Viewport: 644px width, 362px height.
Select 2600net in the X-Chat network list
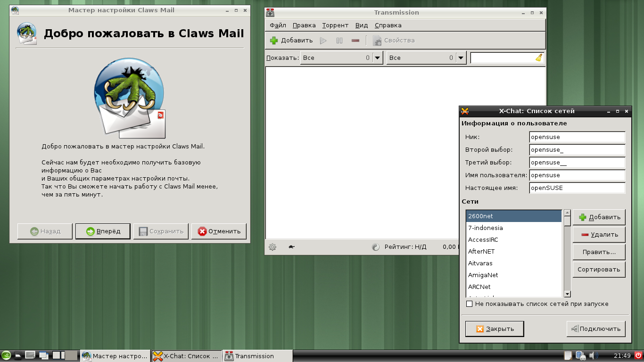pyautogui.click(x=514, y=216)
